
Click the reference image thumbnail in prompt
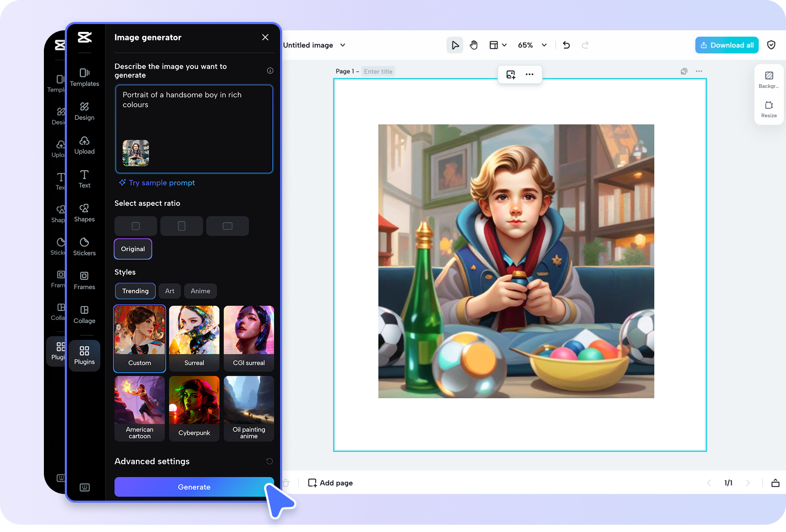pos(136,153)
